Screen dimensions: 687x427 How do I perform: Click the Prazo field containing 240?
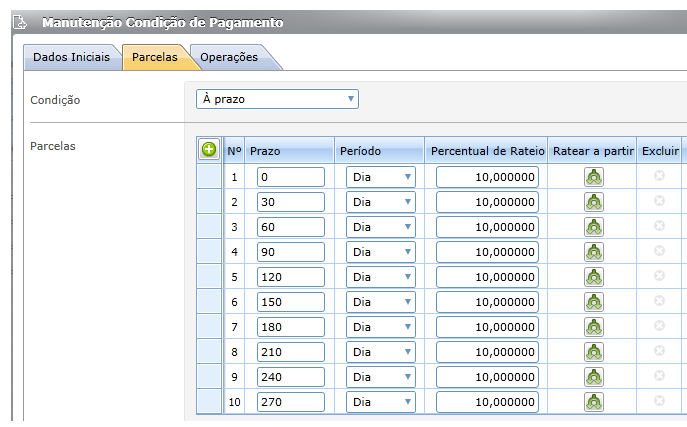(x=291, y=377)
